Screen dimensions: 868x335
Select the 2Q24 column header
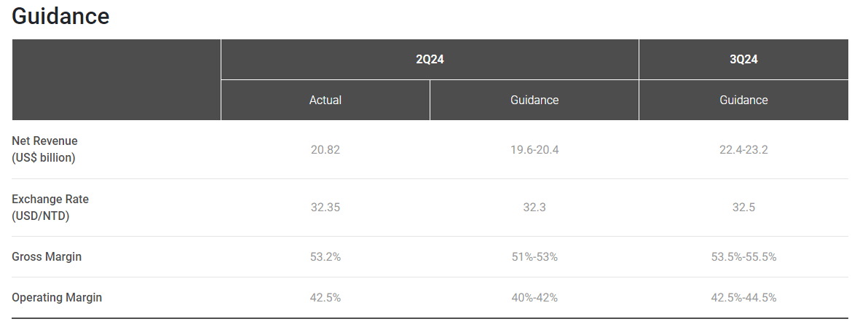click(430, 60)
